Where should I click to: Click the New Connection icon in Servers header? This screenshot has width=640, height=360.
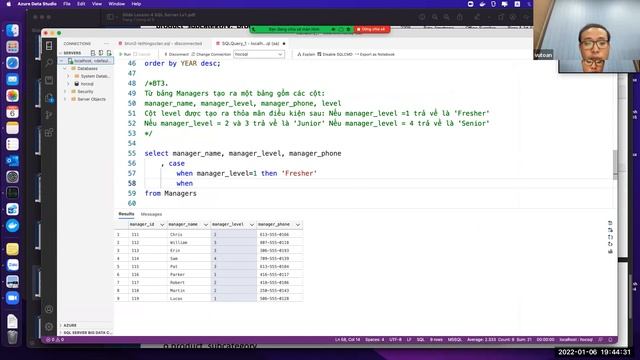point(93,53)
